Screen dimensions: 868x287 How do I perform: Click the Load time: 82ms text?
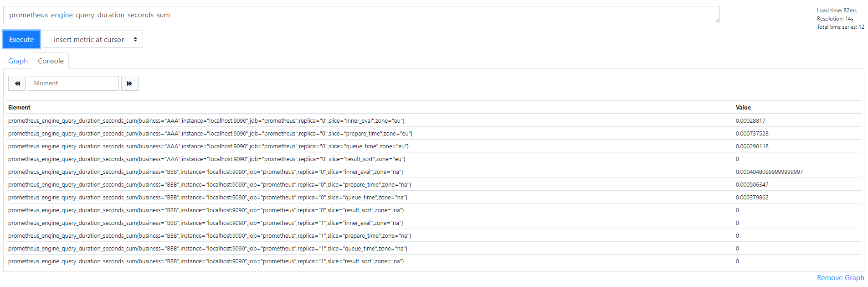pyautogui.click(x=837, y=10)
